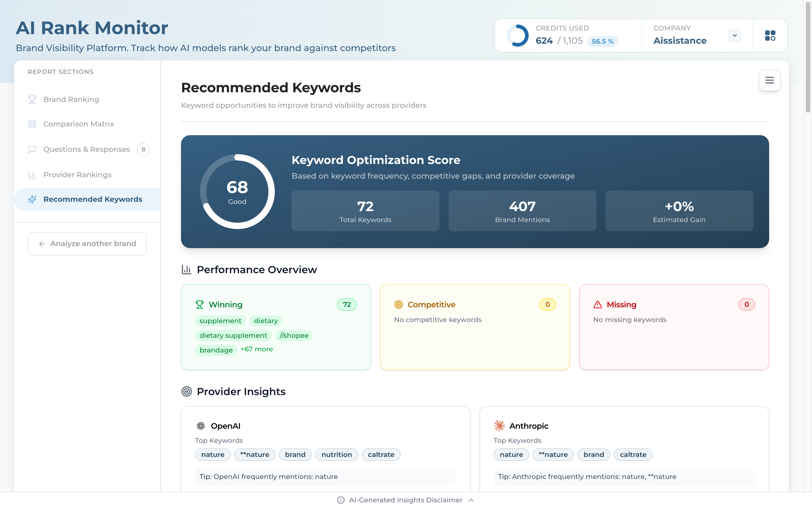Click OpenAI's brand keyword chip
812x508 pixels.
pos(295,455)
